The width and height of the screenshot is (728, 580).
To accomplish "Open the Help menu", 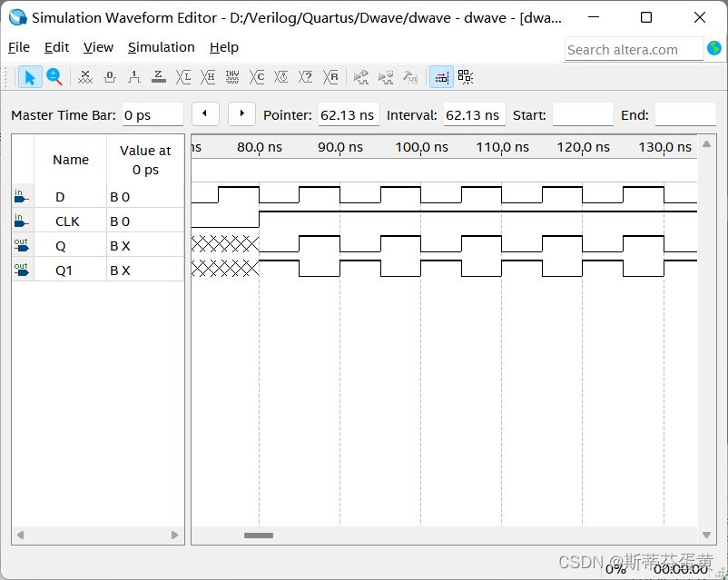I will click(x=224, y=47).
